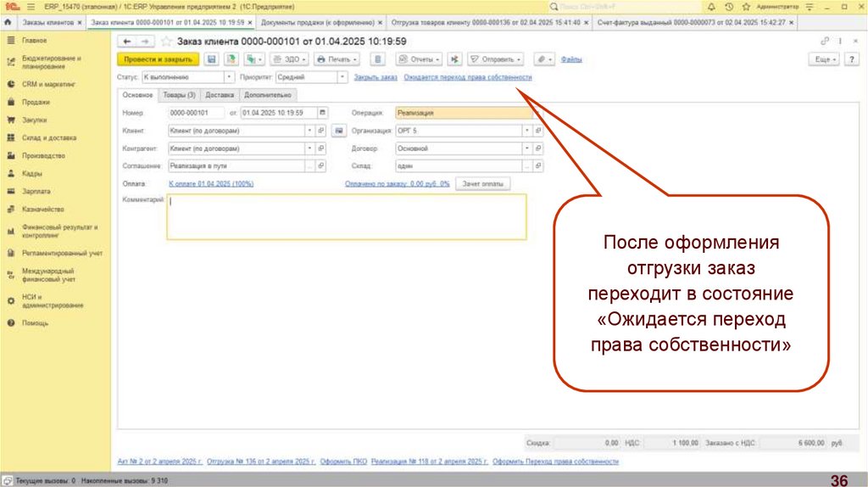868x487 pixels.
Task: Expand the Статус dropdown
Action: [x=230, y=77]
